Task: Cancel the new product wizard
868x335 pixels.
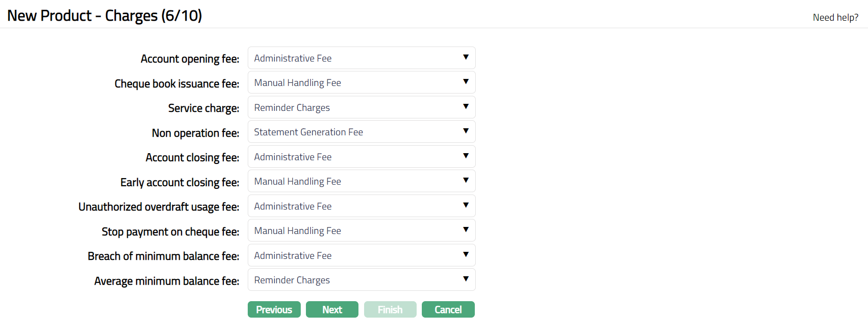Action: click(x=448, y=310)
